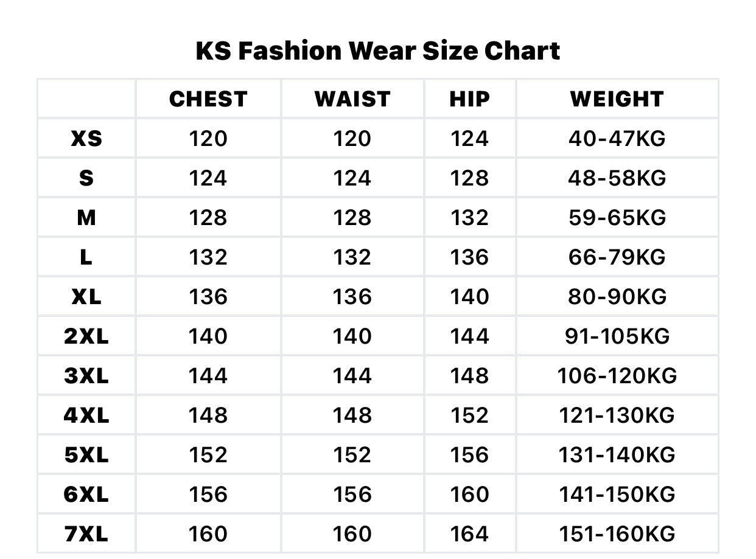Viewport: 756px width, 559px height.
Task: Select the WAIST column header
Action: click(352, 99)
